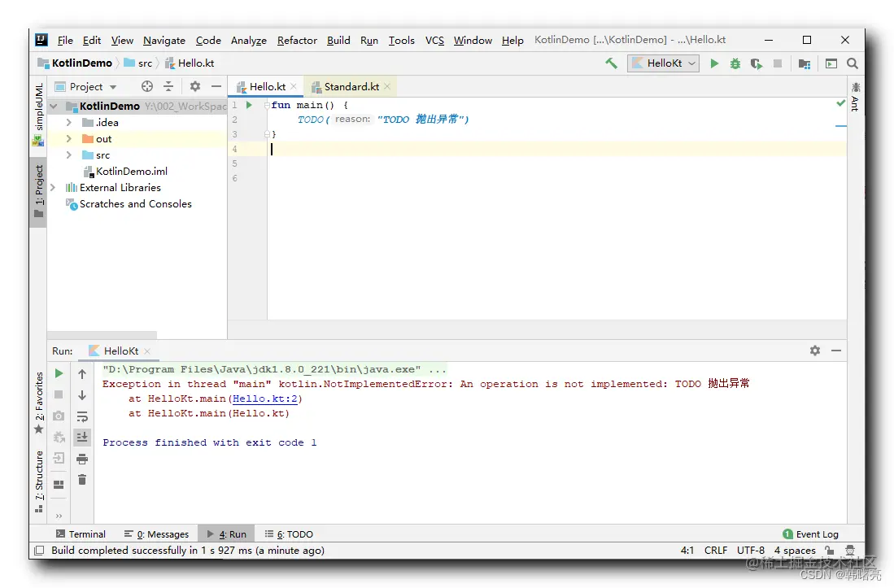Click the Project panel horizontal scrollbar
Screen dimensions: 894x588
[102, 335]
